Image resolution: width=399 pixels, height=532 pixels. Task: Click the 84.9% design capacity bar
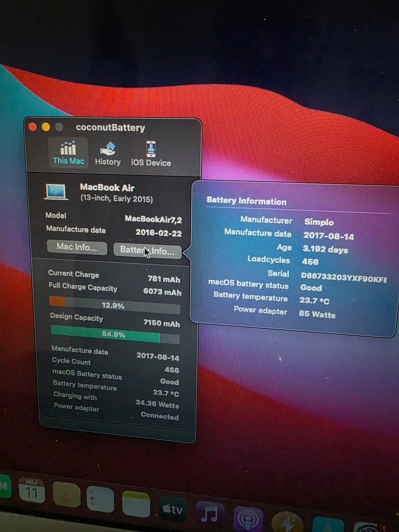115,334
